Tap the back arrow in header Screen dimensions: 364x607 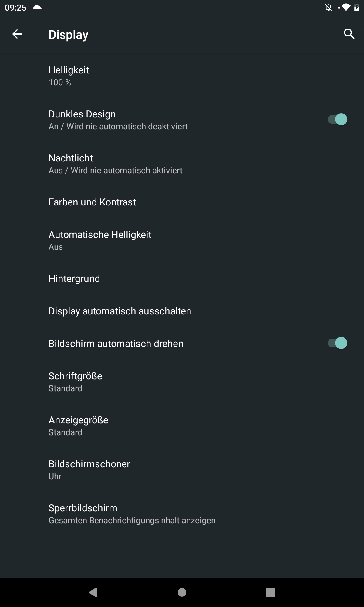(x=17, y=34)
